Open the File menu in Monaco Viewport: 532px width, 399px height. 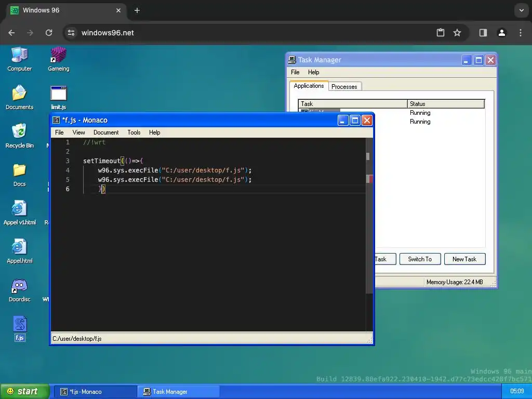coord(59,132)
